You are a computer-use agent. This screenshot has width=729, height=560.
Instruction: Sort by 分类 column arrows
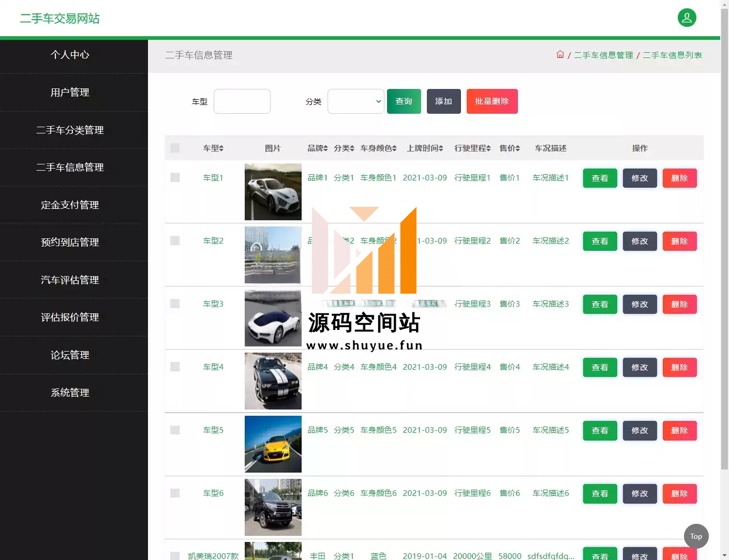(352, 148)
